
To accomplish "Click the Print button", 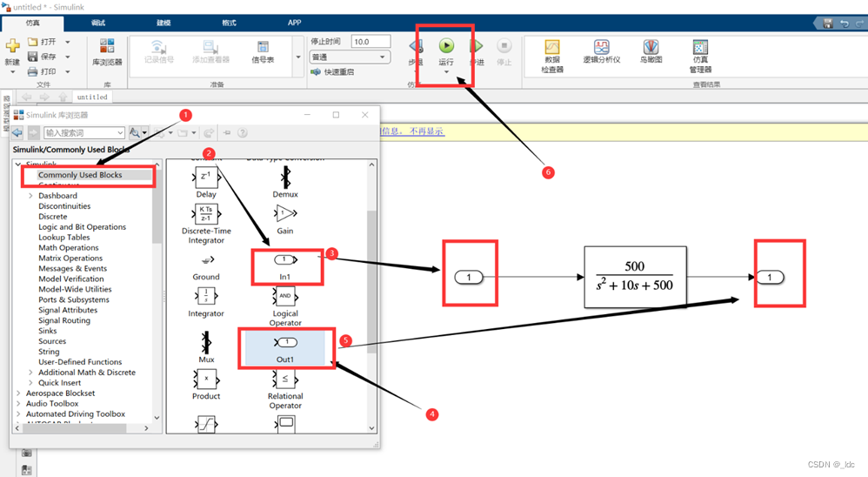I will (x=42, y=71).
